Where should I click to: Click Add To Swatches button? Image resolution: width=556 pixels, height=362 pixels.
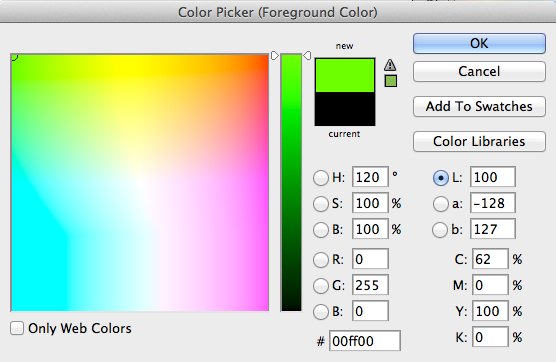pyautogui.click(x=479, y=106)
